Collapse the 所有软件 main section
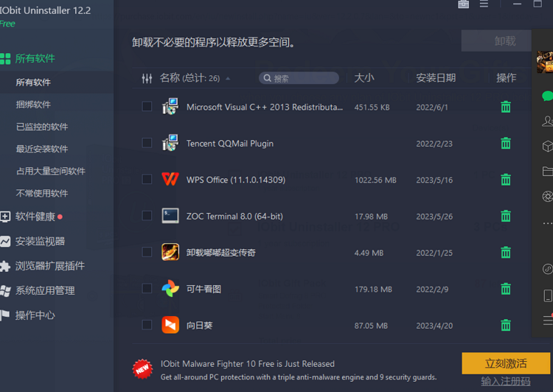 click(x=35, y=58)
